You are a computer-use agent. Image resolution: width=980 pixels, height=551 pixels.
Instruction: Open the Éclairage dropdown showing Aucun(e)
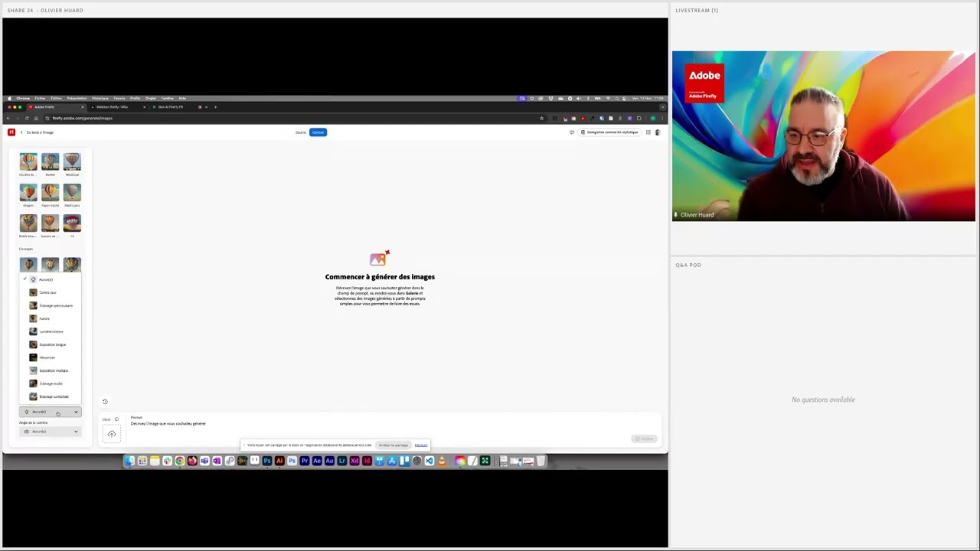[x=50, y=412]
